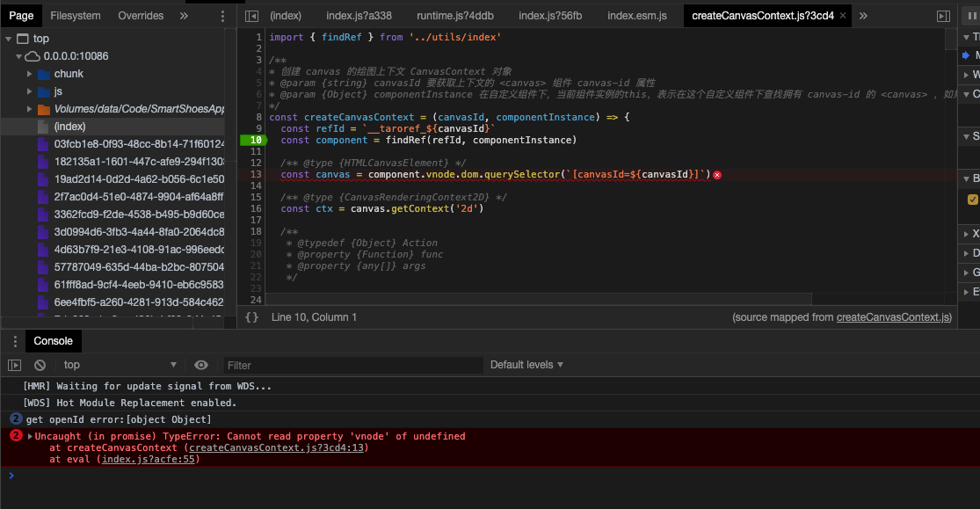Open the JavaScript context dropdown showing top

(x=120, y=365)
